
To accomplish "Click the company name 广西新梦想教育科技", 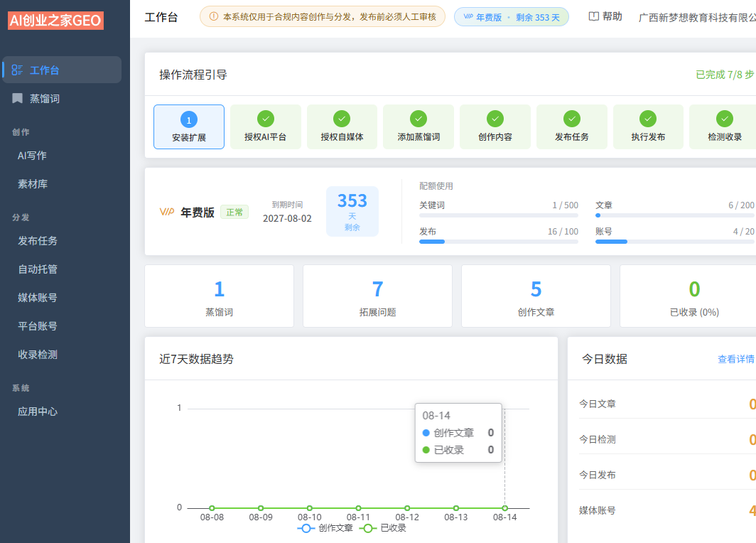I will coord(697,17).
